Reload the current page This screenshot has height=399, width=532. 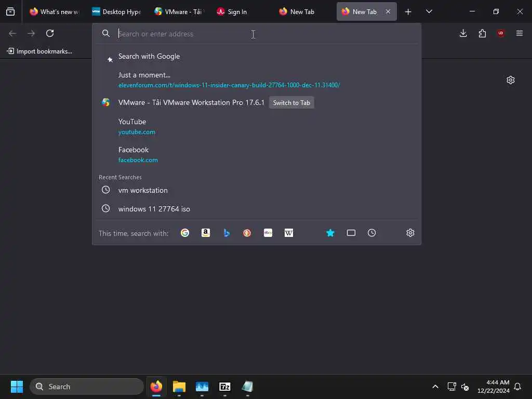pos(50,33)
